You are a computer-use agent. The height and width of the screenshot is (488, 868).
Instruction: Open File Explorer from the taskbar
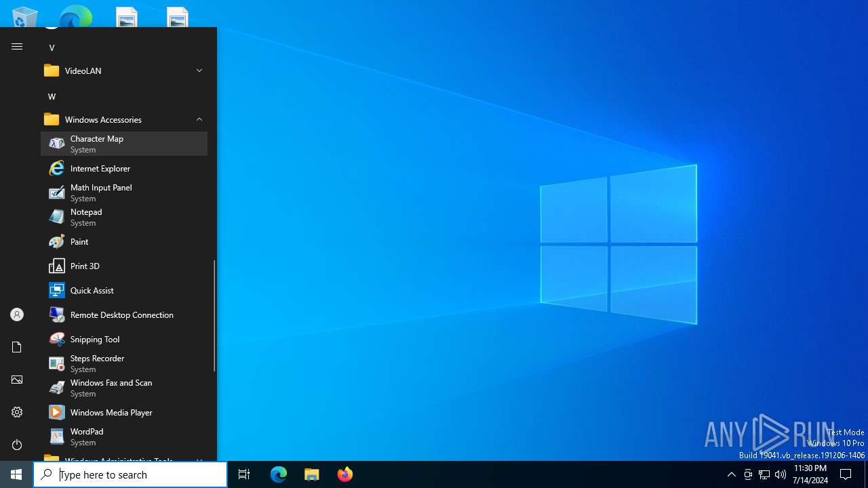click(x=312, y=474)
